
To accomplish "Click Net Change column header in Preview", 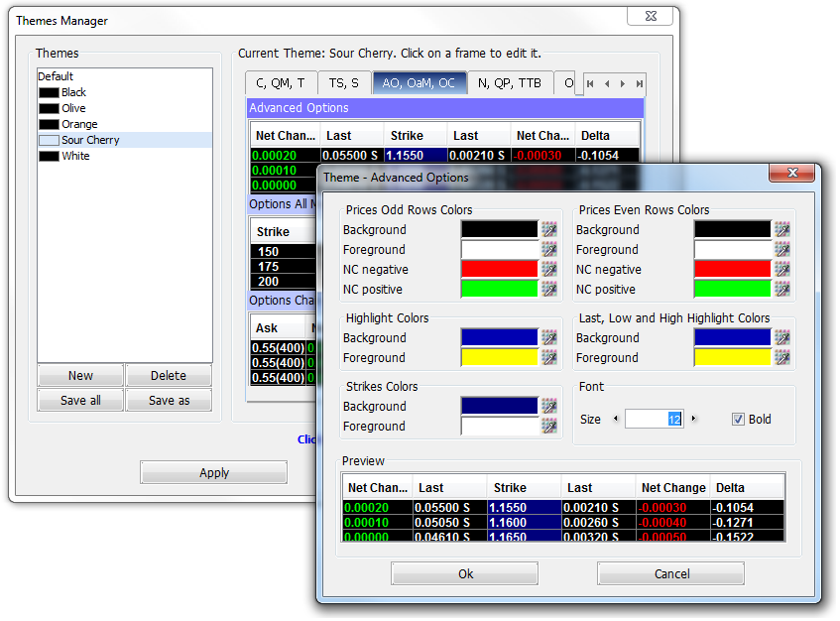I will pos(672,488).
